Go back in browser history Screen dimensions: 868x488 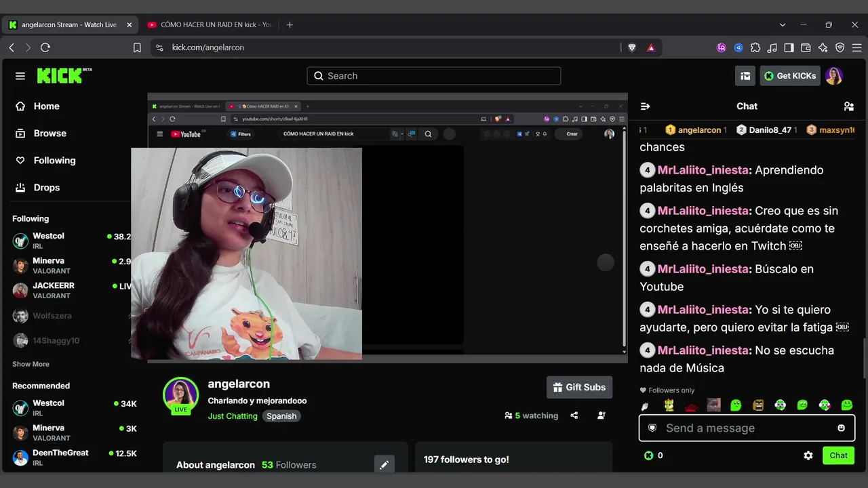click(12, 47)
